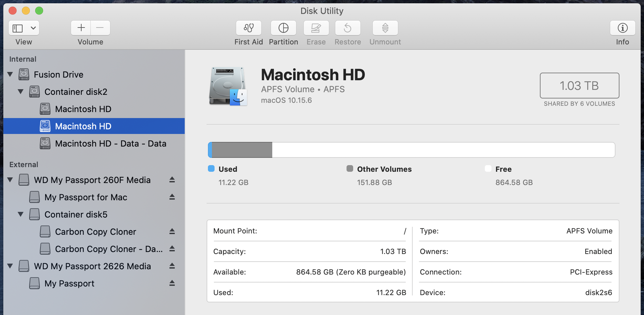
Task: Open the Info panel icon
Action: pos(623,28)
